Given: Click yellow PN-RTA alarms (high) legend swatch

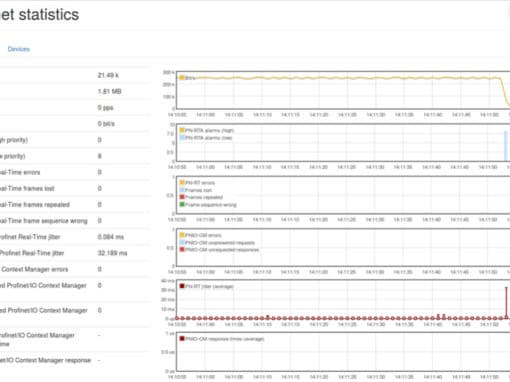Looking at the screenshot, I should [x=182, y=130].
